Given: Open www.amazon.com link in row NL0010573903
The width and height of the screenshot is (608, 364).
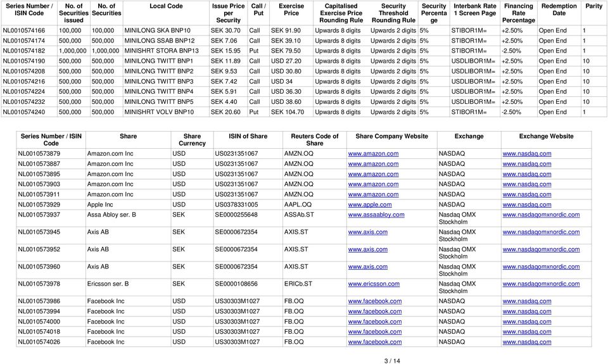Looking at the screenshot, I should tap(373, 184).
